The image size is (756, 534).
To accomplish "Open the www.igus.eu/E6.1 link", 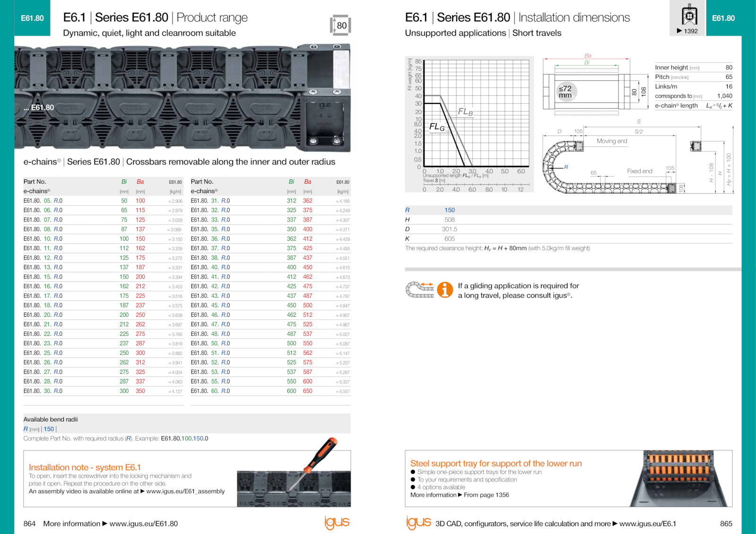I will tap(648, 524).
